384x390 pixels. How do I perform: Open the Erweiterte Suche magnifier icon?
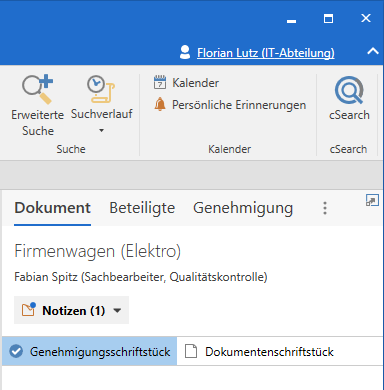tap(38, 89)
